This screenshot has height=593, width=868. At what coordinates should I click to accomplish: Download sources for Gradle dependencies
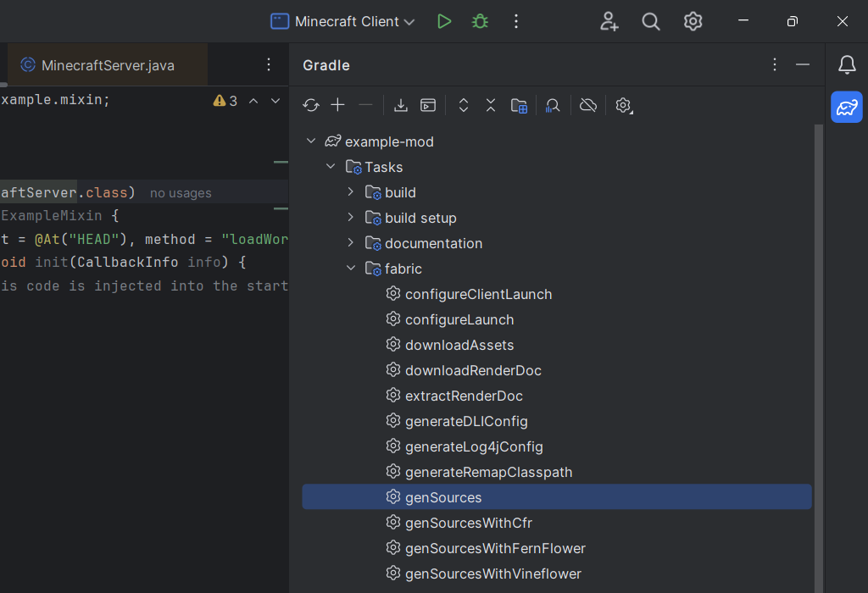400,105
